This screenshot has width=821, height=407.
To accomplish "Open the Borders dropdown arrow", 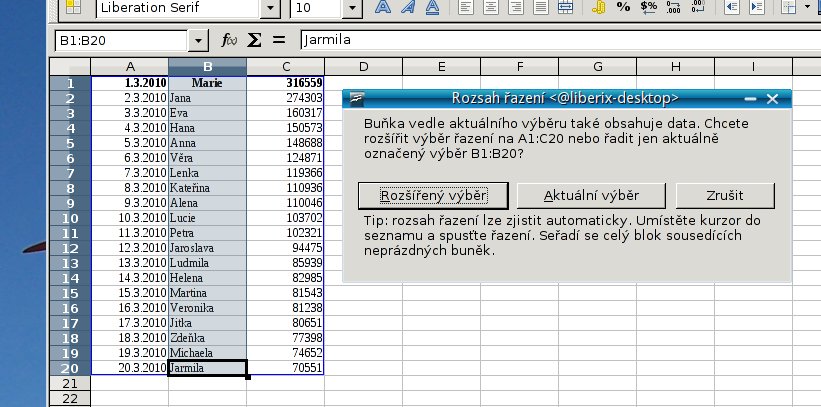I will 807,7.
